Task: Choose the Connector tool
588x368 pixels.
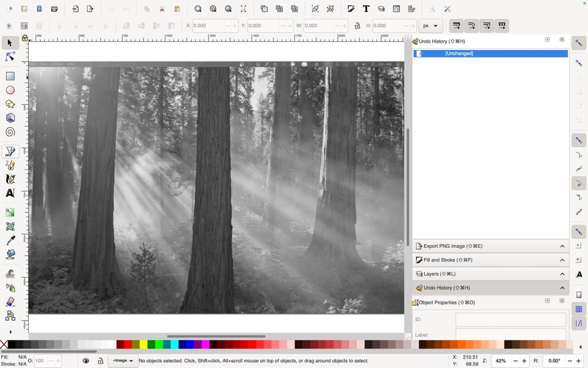Action: [10, 316]
